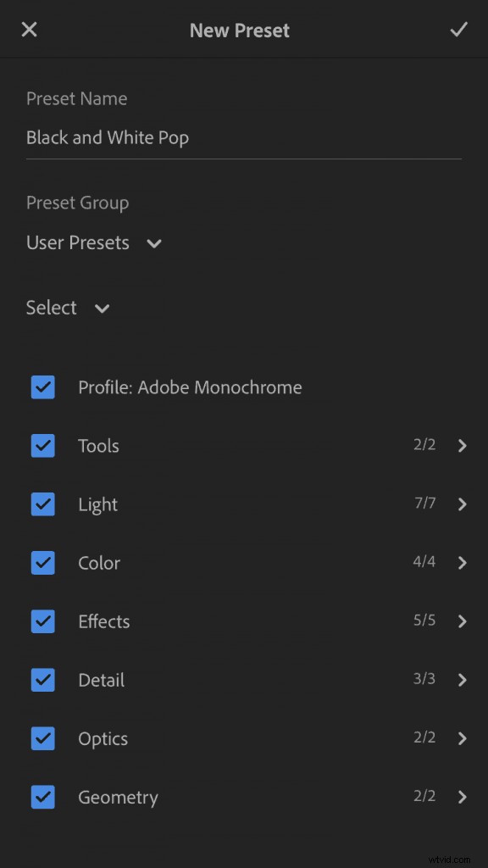Screen dimensions: 488x868
Task: Open the Tools settings via its chevron arrow
Action: click(462, 445)
